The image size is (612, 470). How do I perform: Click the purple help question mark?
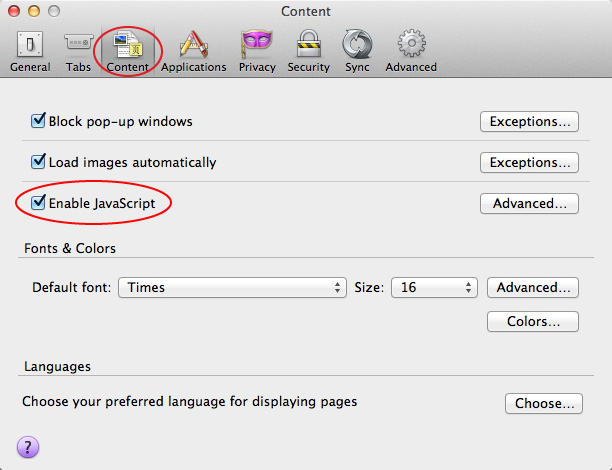click(28, 446)
